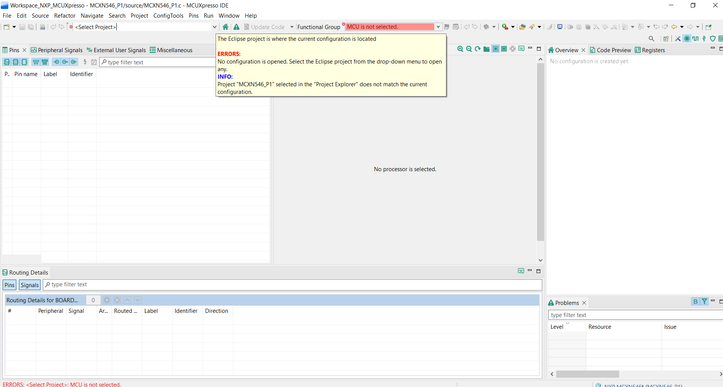Screen dimensions: 723x387
Task: Minimize the package view panel
Action: click(530, 48)
